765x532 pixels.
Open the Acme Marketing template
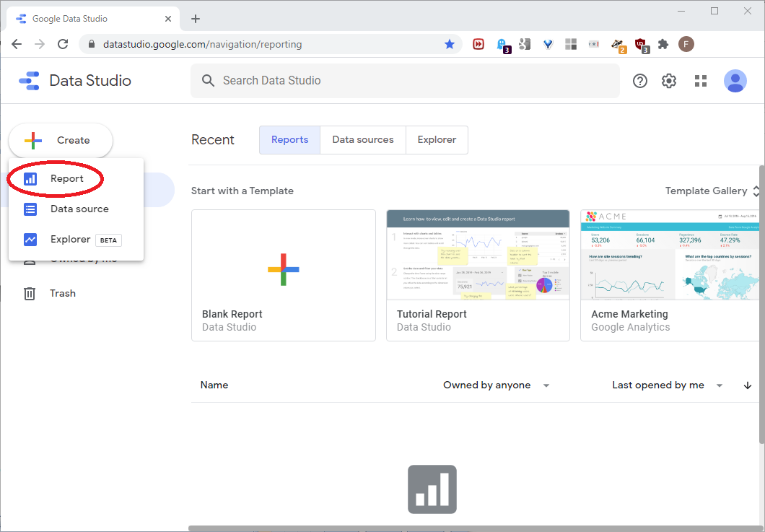coord(670,275)
